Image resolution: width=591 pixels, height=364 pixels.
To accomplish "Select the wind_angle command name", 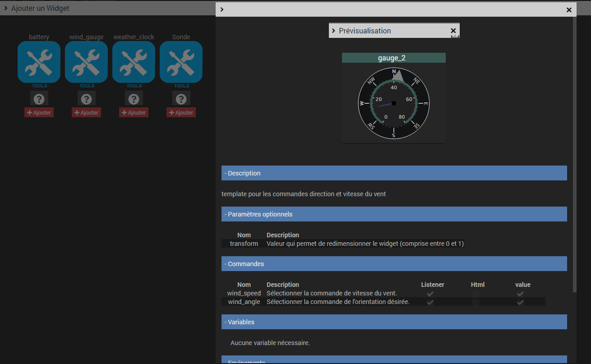I will pos(244,302).
